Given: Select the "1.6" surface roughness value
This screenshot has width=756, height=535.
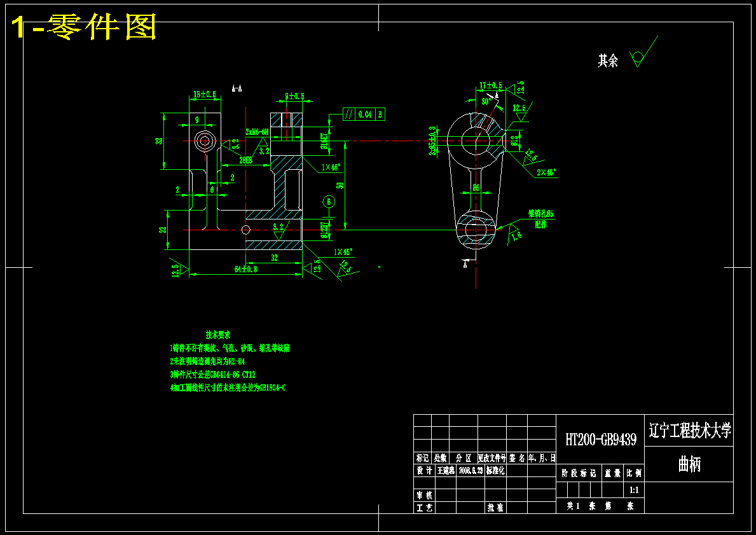Looking at the screenshot, I should (516, 235).
